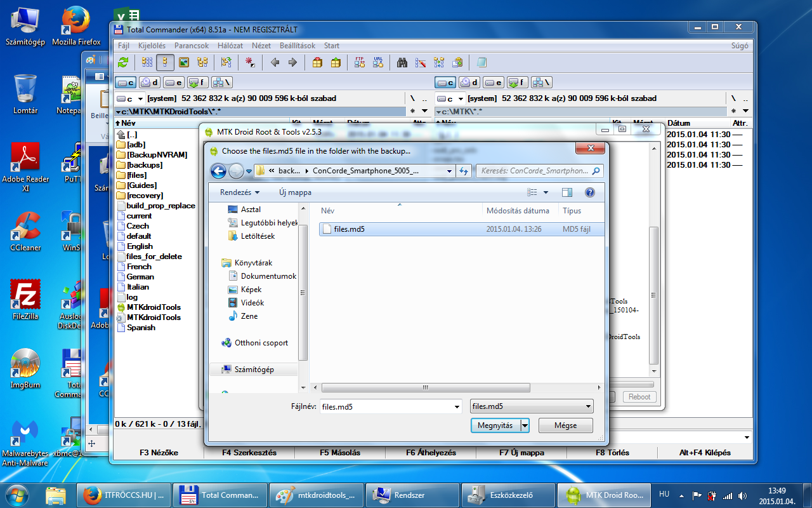Select the files.md5 file in list
The image size is (812, 508).
point(349,229)
